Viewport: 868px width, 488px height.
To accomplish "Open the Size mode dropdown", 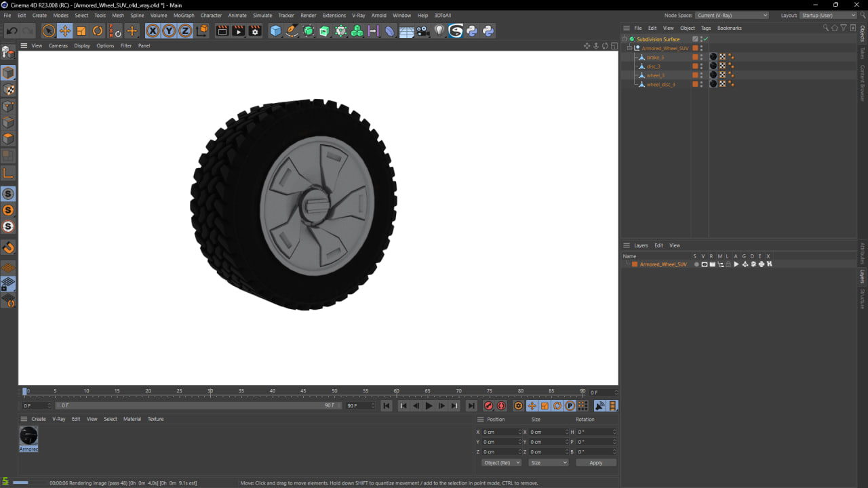I will 548,463.
